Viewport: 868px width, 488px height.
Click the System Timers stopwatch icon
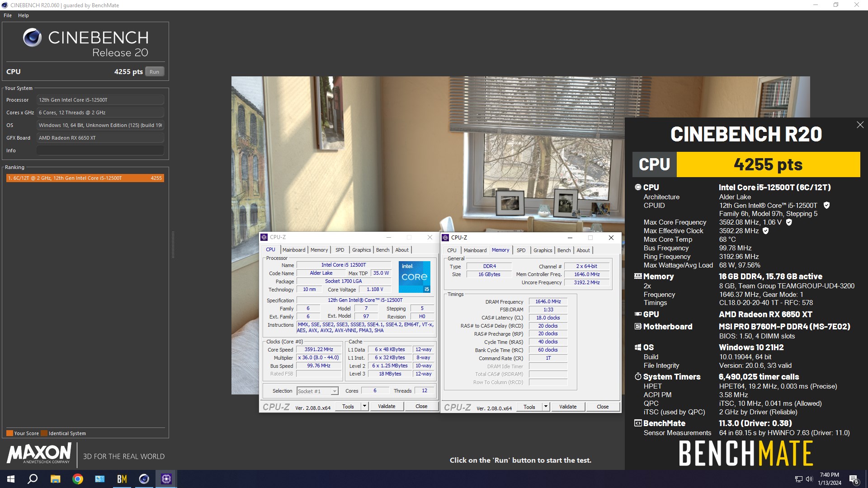(x=638, y=376)
